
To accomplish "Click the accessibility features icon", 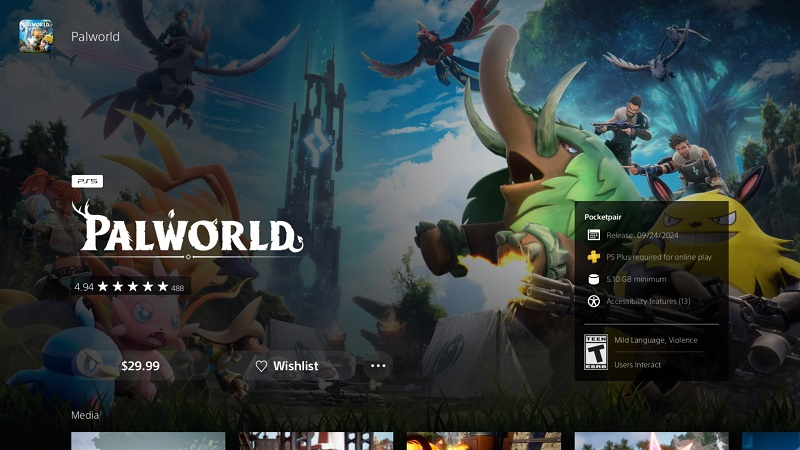I will point(593,301).
